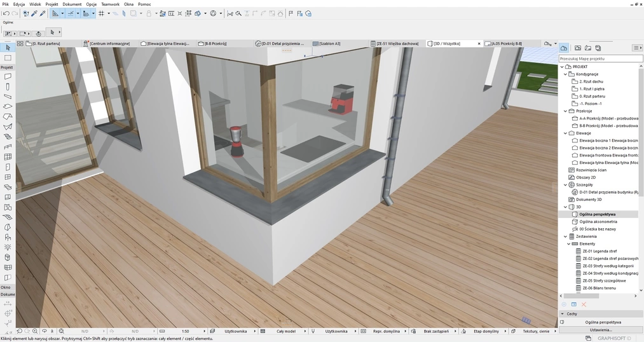Select the Marquee tool in the toolbox
Screen dimensions: 644x342
pyautogui.click(x=8, y=58)
